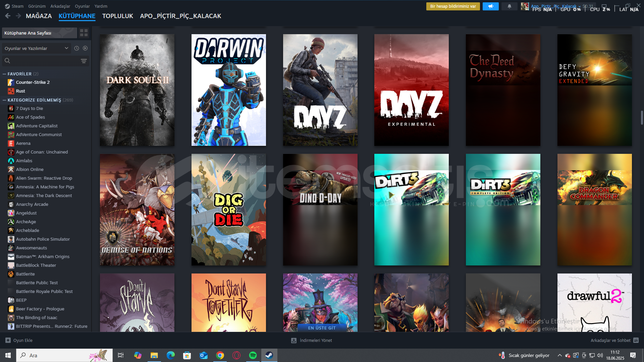Select Beer Factory - Prologue entry
The height and width of the screenshot is (362, 644).
[x=40, y=309]
